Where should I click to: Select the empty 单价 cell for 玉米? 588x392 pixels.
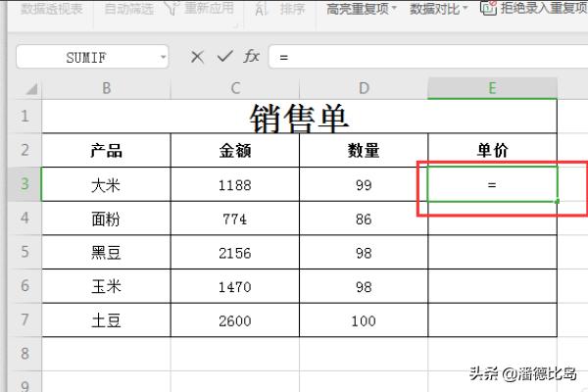tap(492, 286)
